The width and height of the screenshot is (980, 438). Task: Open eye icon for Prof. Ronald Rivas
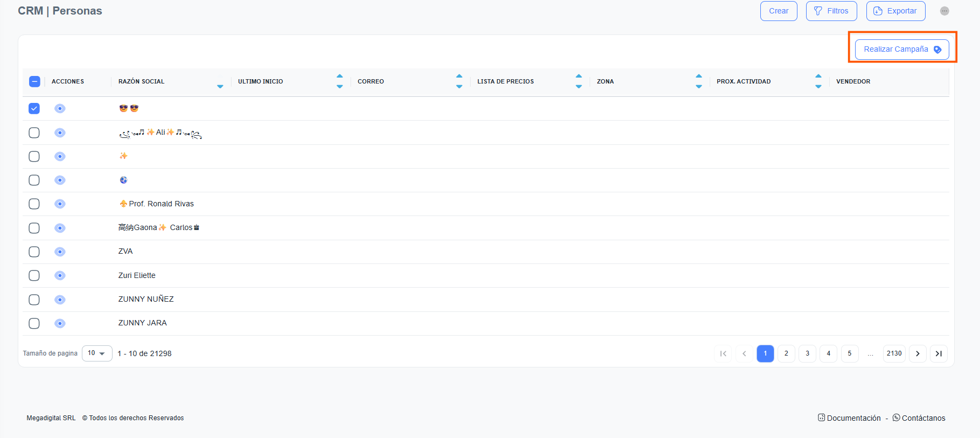pyautogui.click(x=60, y=204)
